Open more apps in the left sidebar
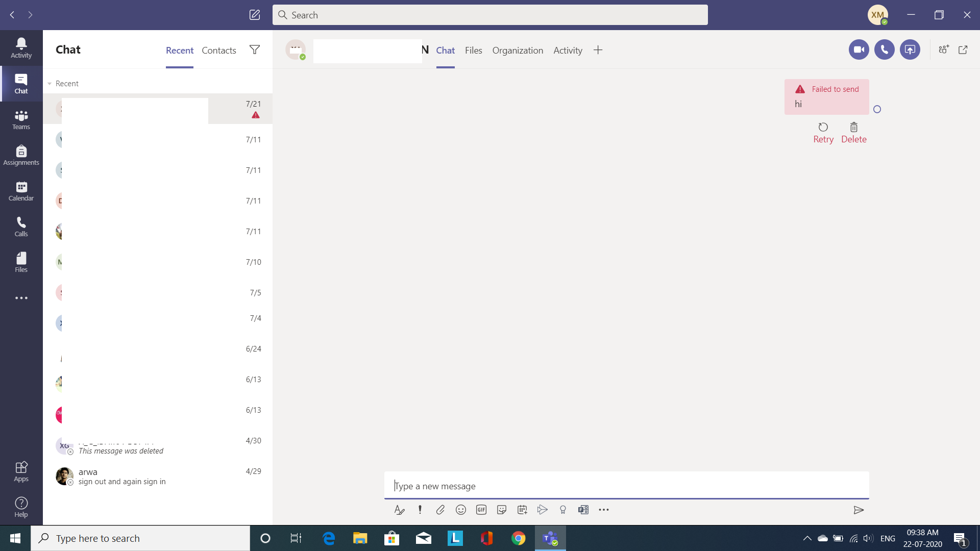Image resolution: width=980 pixels, height=551 pixels. (x=21, y=298)
